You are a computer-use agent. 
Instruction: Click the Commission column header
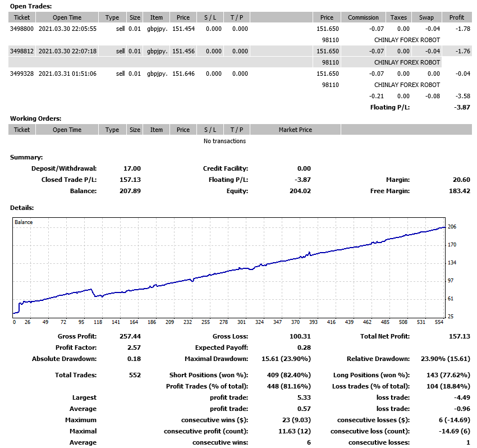pos(363,17)
